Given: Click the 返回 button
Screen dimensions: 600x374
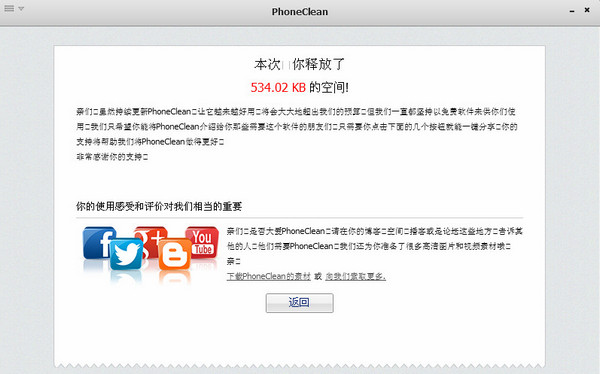Looking at the screenshot, I should point(300,303).
